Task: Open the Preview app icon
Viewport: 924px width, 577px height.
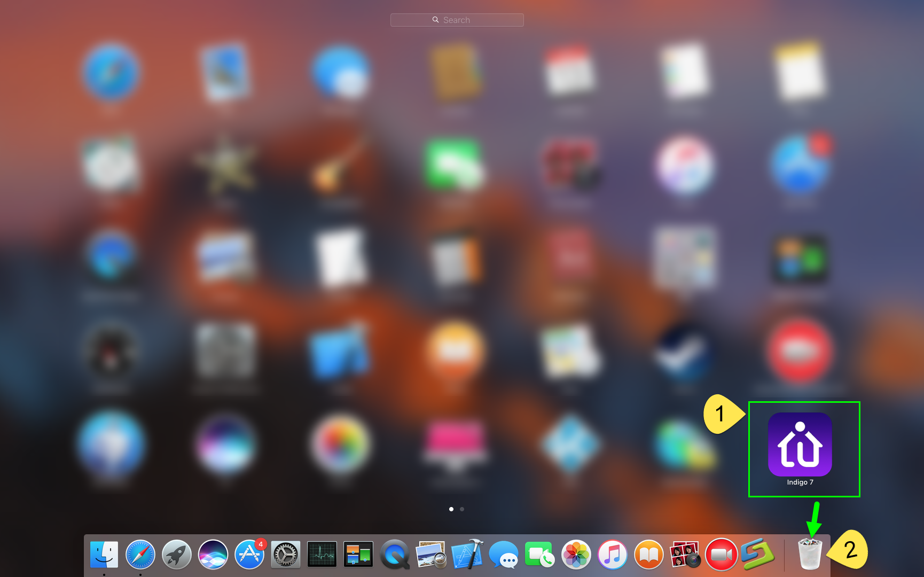Action: coord(431,555)
